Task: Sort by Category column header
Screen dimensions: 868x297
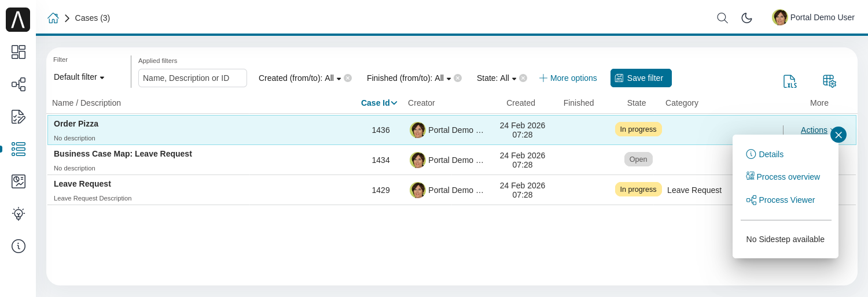Action: pos(682,103)
